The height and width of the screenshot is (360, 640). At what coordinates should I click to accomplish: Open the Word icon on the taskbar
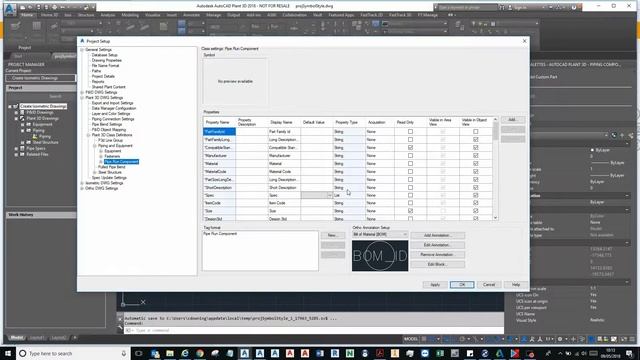point(320,353)
